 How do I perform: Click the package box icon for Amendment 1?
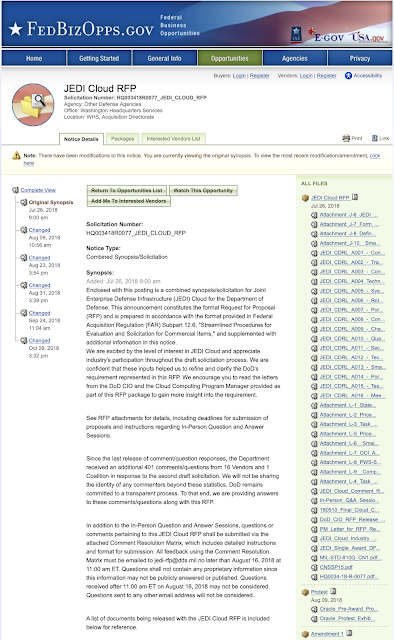305,634
